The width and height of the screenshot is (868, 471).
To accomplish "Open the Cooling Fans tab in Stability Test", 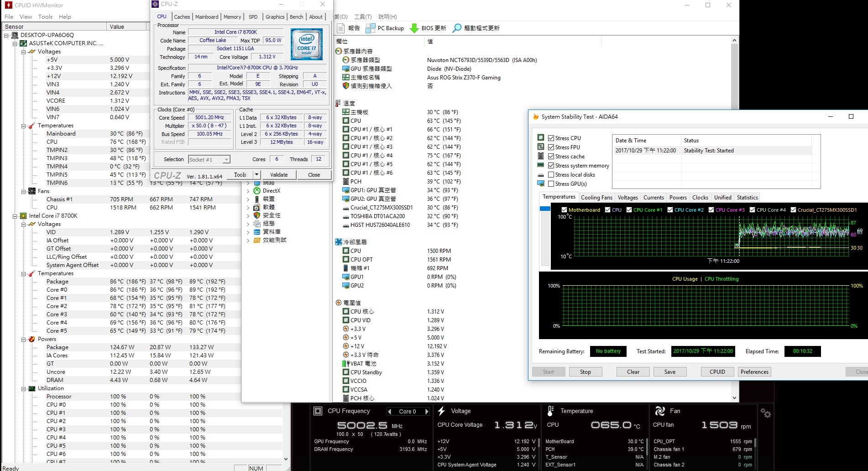I will pos(596,198).
